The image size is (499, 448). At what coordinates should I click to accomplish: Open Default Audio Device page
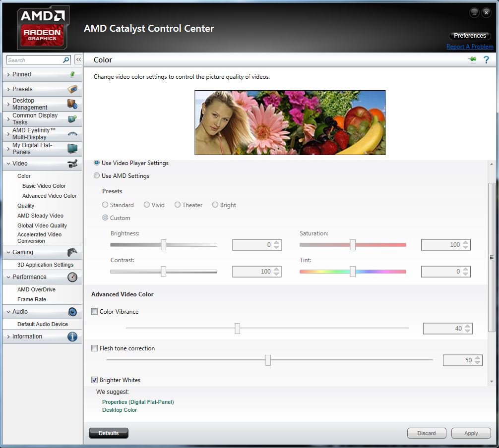click(x=43, y=324)
